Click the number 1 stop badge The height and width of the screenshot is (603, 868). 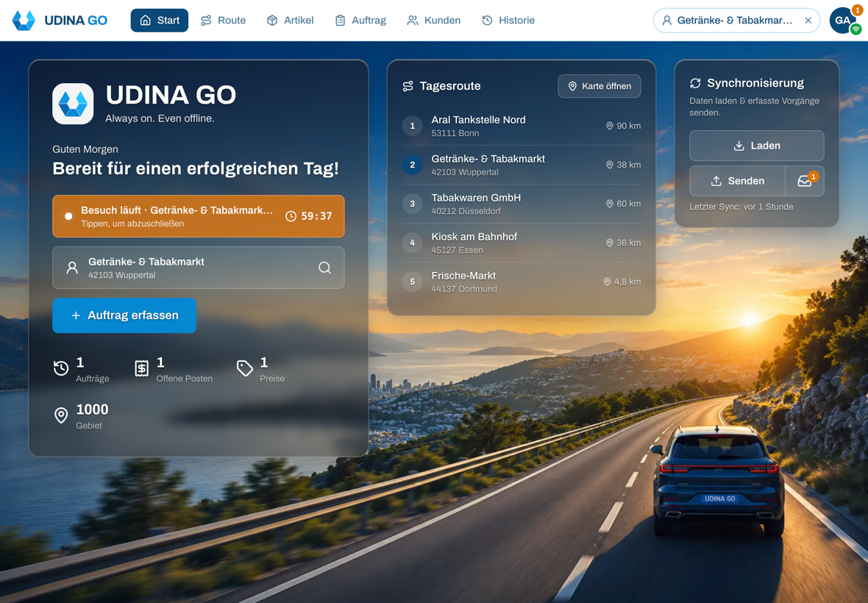click(413, 126)
